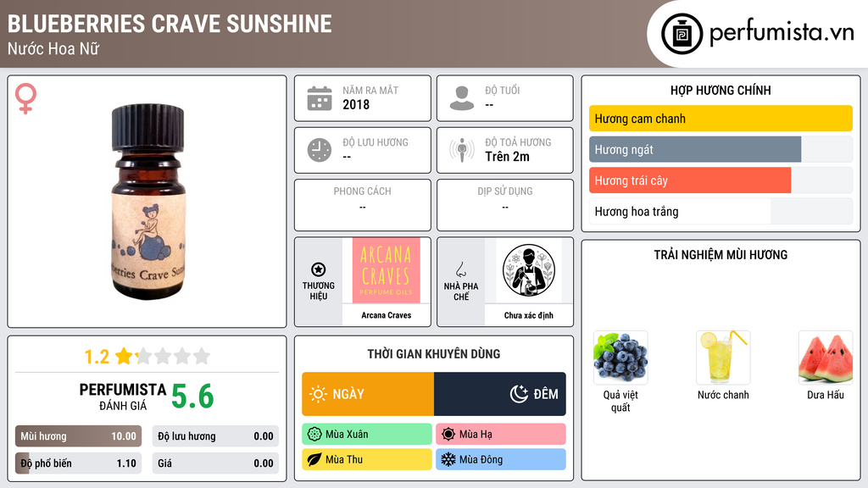Click the star badge icon above Thương hiệu
The height and width of the screenshot is (488, 868).
click(319, 269)
